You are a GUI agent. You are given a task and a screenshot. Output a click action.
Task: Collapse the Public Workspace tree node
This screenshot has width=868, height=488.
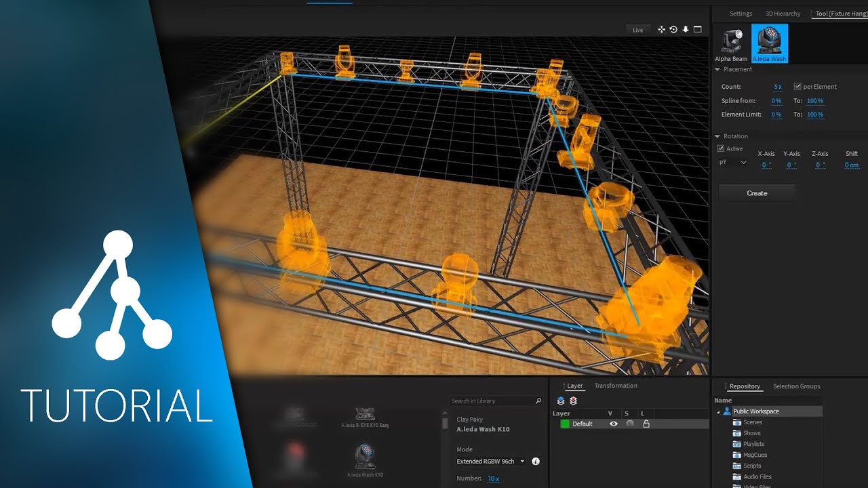coord(718,411)
